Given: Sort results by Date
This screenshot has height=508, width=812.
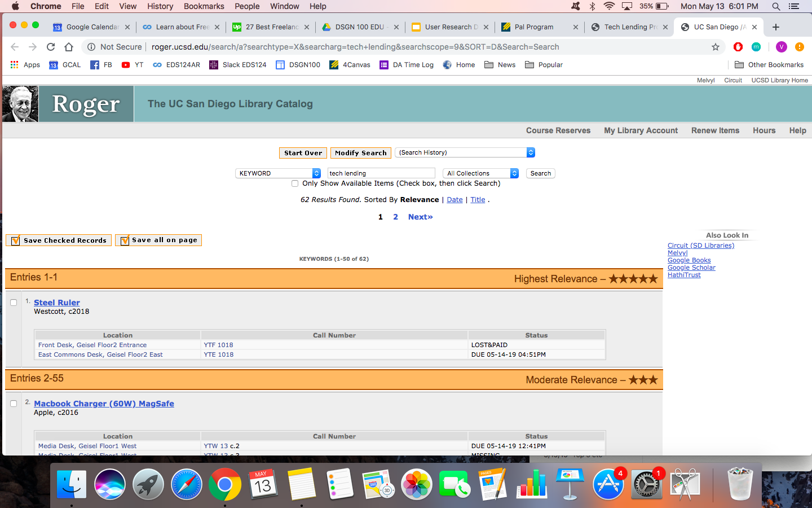Looking at the screenshot, I should [454, 200].
